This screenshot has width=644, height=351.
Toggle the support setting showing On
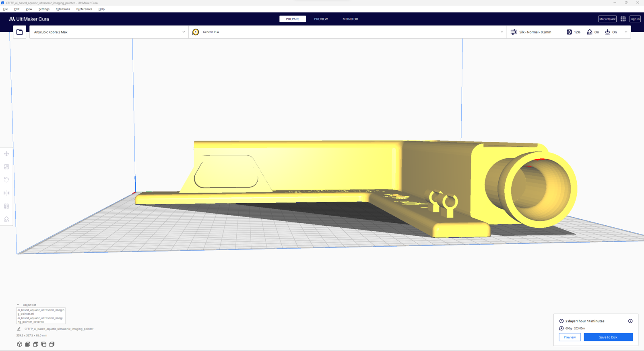[593, 32]
